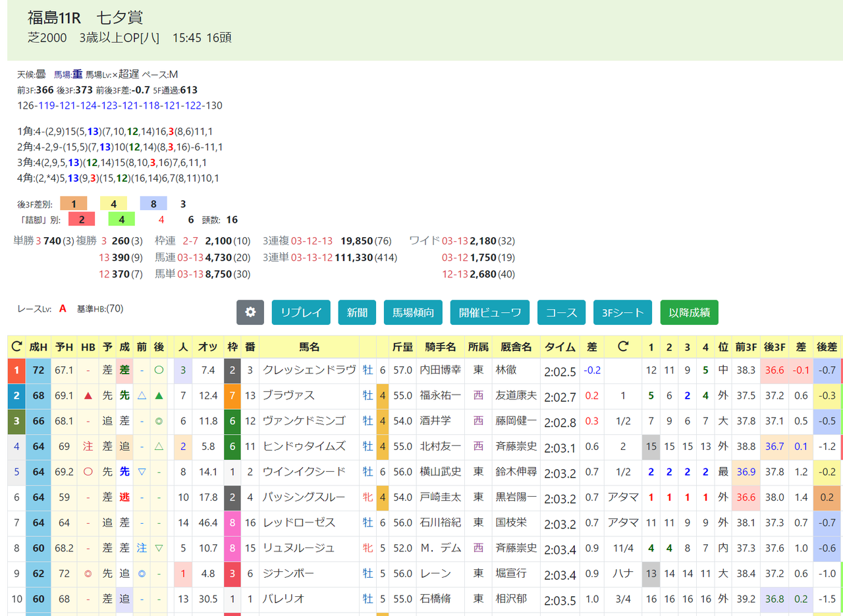Sort by the 後3F column header
Viewport: 843px width, 616px height.
click(x=773, y=346)
